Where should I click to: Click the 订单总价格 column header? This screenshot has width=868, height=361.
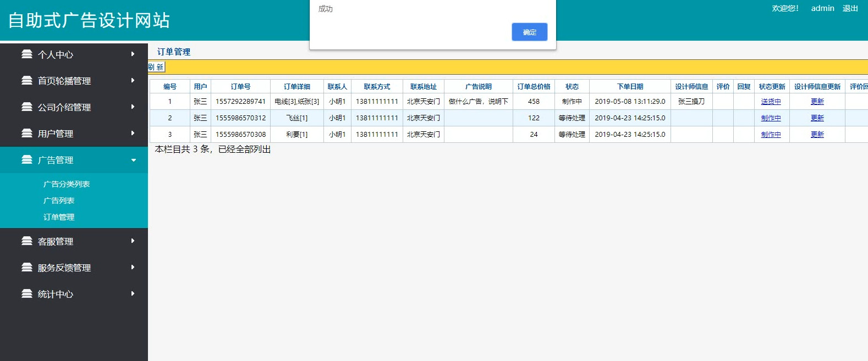[534, 87]
